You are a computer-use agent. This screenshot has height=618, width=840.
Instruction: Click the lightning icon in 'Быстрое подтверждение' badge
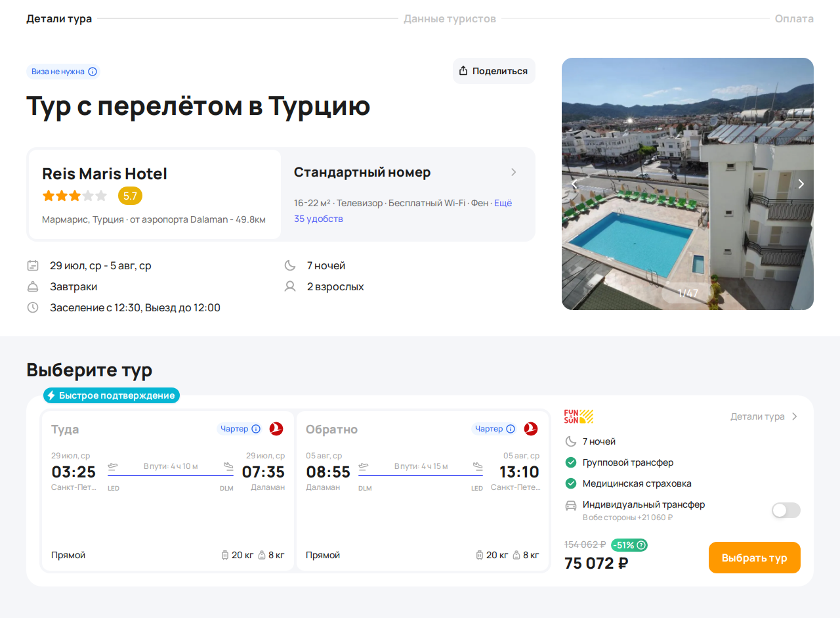tap(51, 395)
